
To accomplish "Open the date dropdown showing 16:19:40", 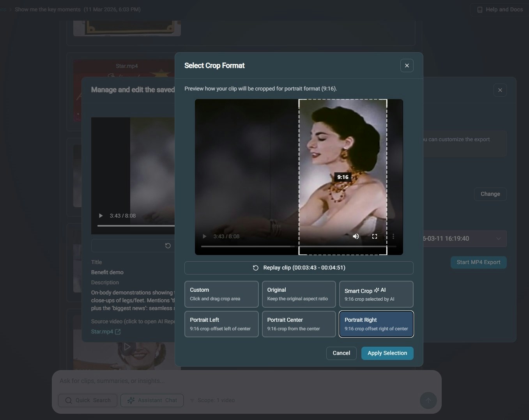I will coord(465,239).
